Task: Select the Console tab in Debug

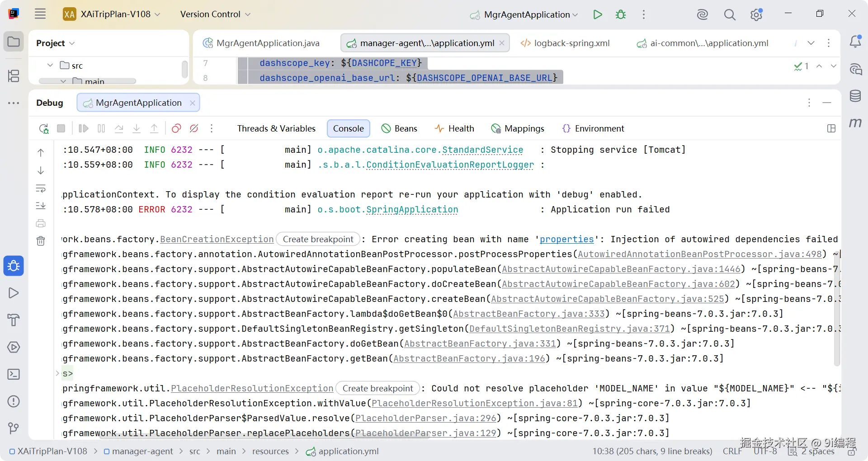Action: (x=349, y=128)
